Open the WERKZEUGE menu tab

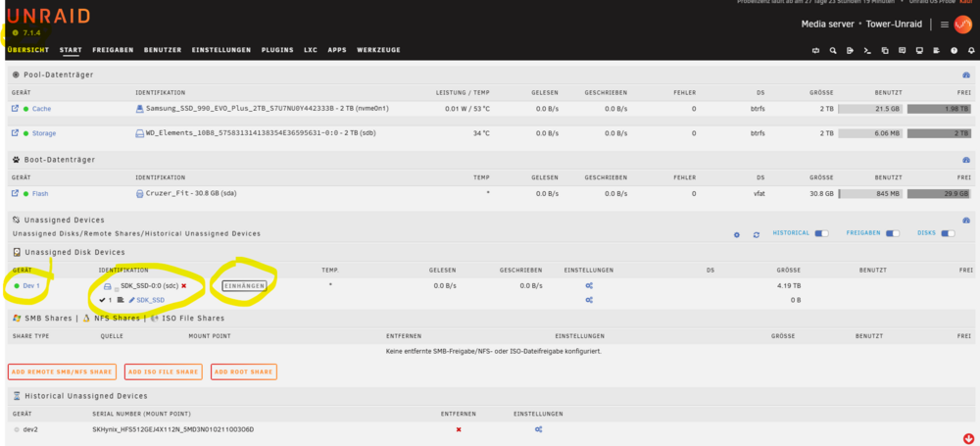(x=378, y=50)
